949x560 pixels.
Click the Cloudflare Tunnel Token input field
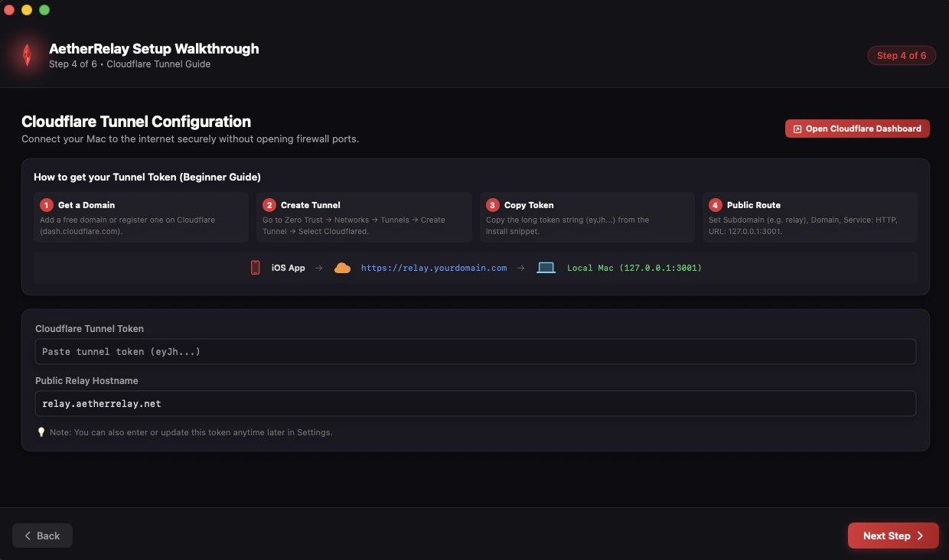coord(475,351)
